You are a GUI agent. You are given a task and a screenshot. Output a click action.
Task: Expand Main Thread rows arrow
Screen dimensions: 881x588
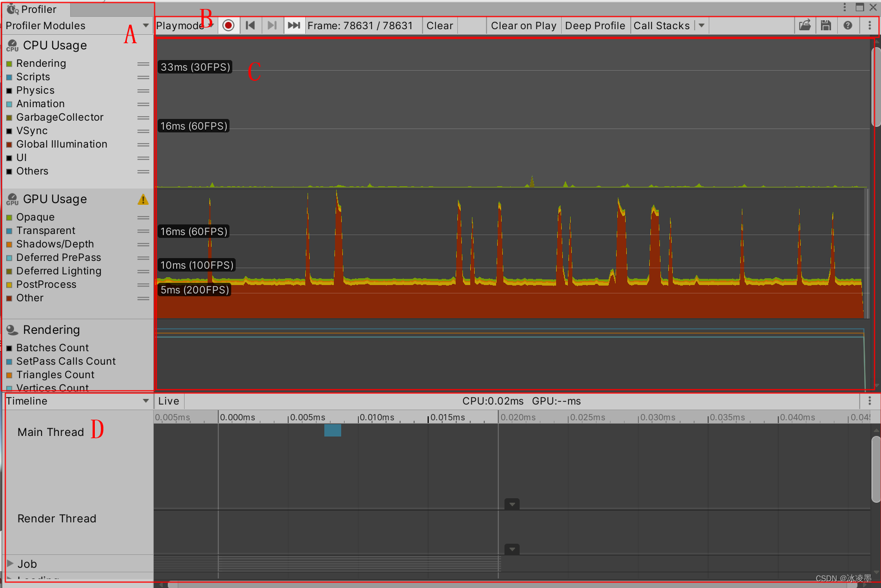(512, 504)
